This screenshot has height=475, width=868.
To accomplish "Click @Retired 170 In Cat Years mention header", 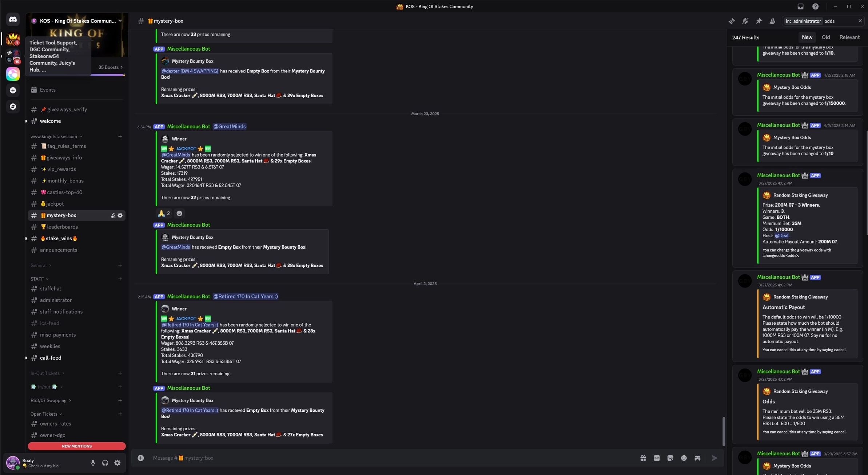I will [246, 296].
